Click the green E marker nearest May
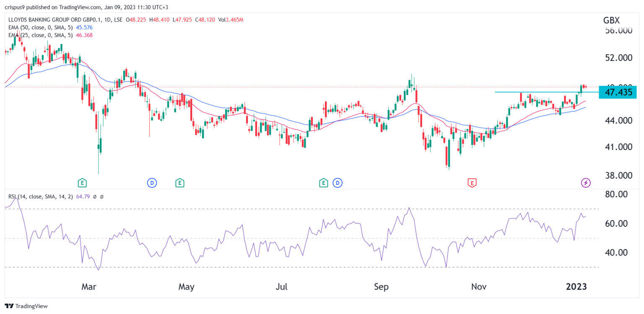Image resolution: width=644 pixels, height=314 pixels. 179,183
